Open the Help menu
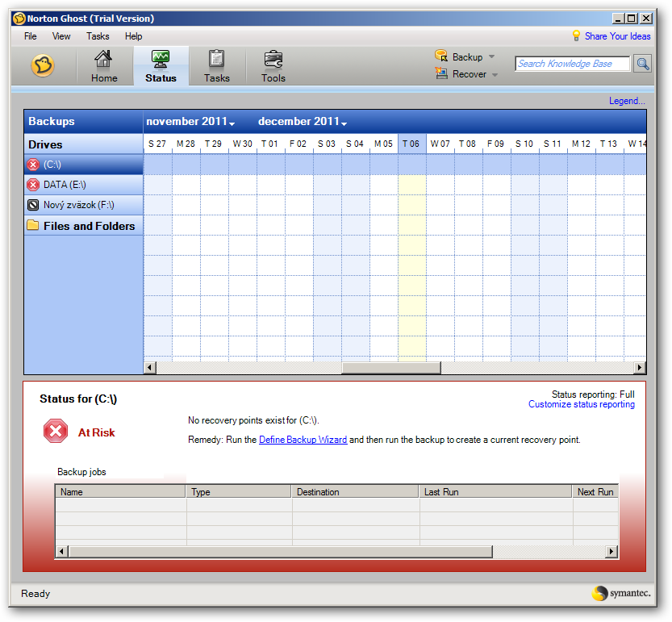672x622 pixels. pos(134,36)
